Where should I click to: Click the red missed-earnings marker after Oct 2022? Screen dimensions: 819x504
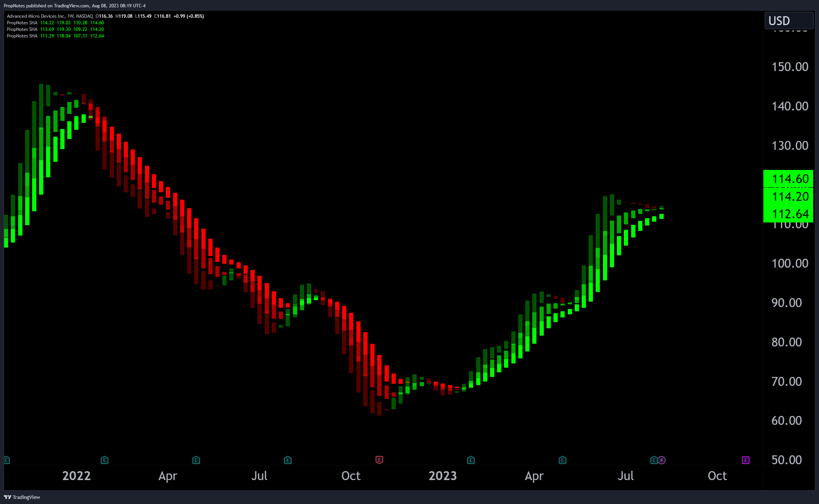click(x=379, y=460)
